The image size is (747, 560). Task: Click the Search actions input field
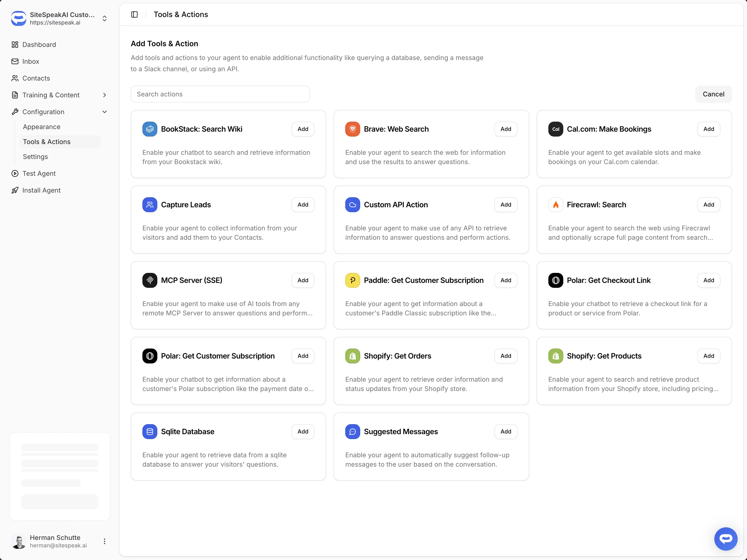[220, 94]
